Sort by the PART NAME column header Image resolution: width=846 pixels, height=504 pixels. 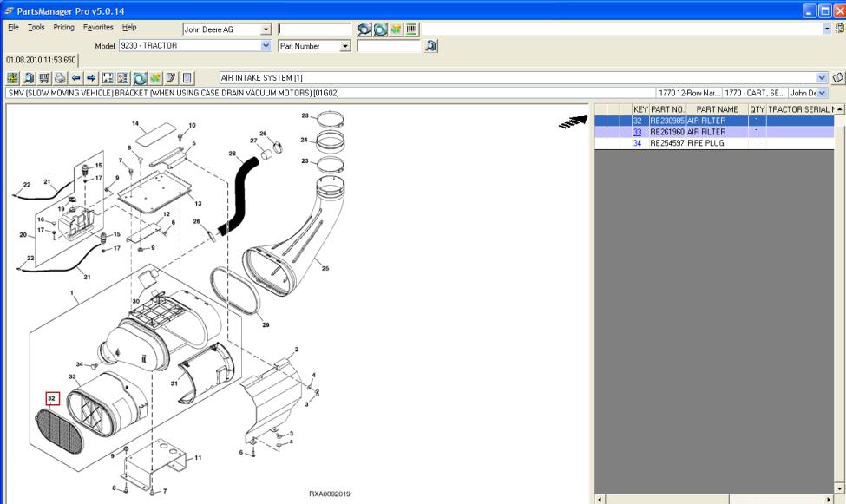click(717, 109)
